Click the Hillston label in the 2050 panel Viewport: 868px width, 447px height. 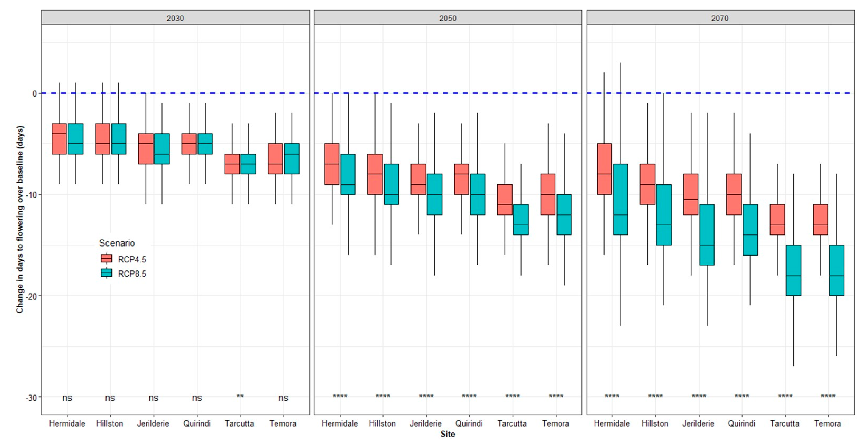pos(382,423)
